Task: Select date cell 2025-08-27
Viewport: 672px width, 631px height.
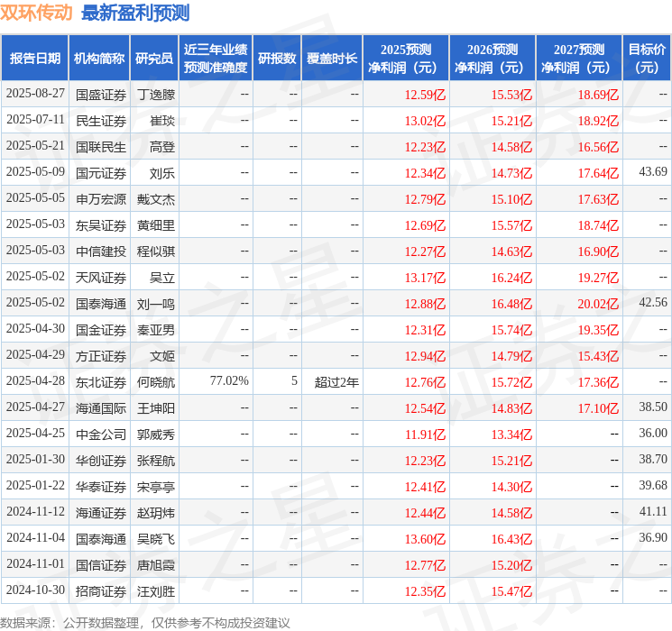Action: pyautogui.click(x=35, y=94)
